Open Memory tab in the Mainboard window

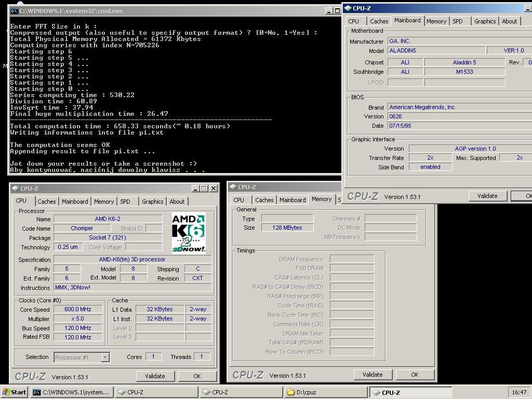click(436, 21)
